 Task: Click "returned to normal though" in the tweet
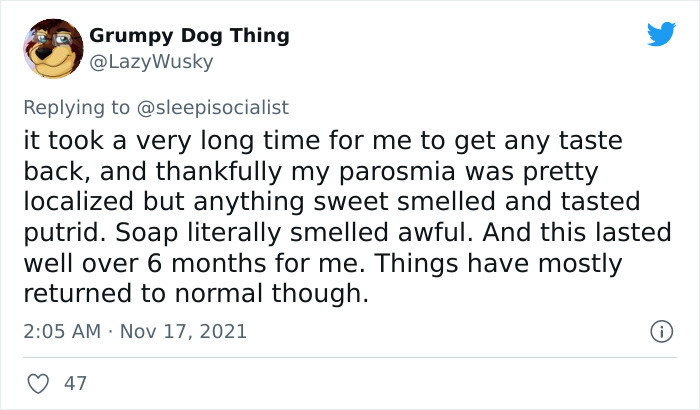point(196,297)
